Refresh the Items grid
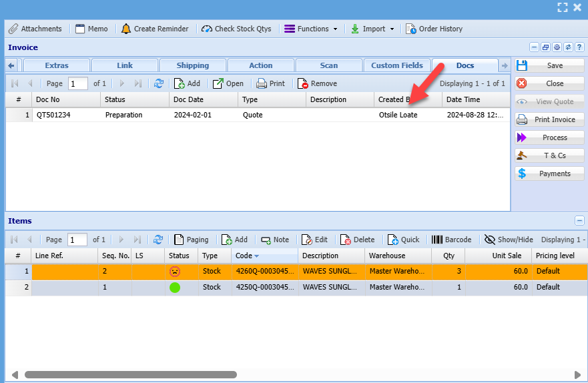Image resolution: width=588 pixels, height=383 pixels. [158, 240]
